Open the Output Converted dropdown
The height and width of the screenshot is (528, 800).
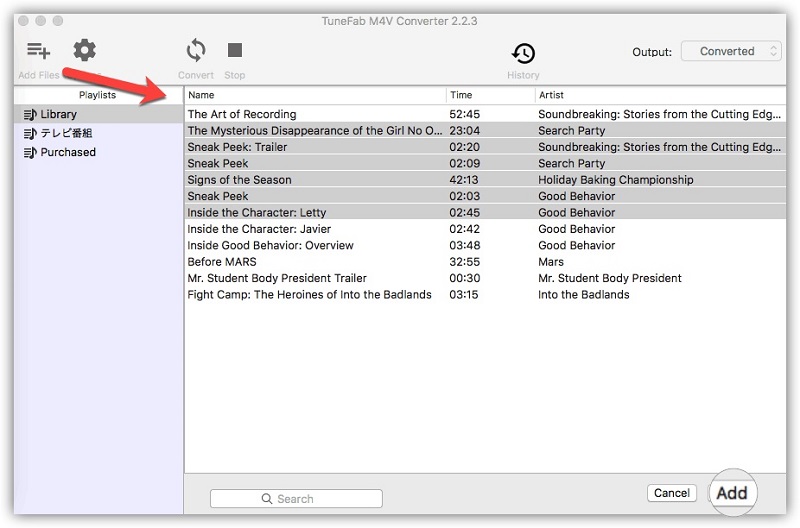click(x=731, y=51)
